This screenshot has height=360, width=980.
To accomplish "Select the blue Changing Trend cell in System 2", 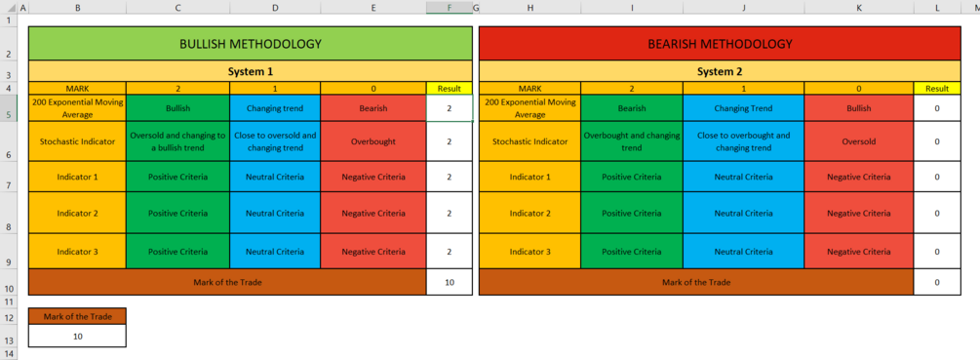I will pyautogui.click(x=744, y=108).
